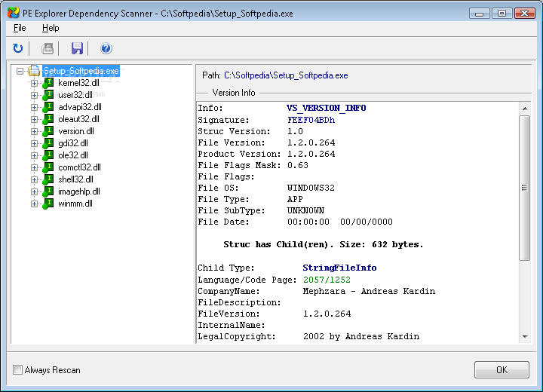Expand the version.dll node
Viewport: 543px width, 392px height.
(x=34, y=132)
